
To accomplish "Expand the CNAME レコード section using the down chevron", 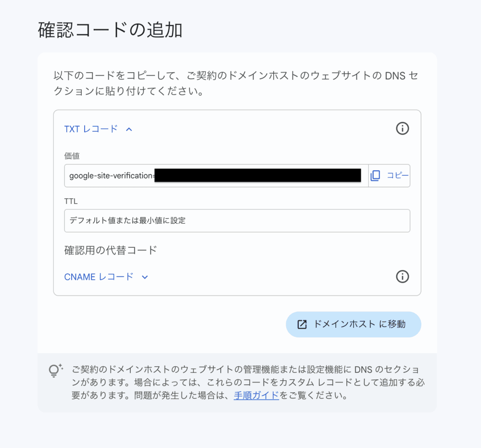I will [x=145, y=277].
